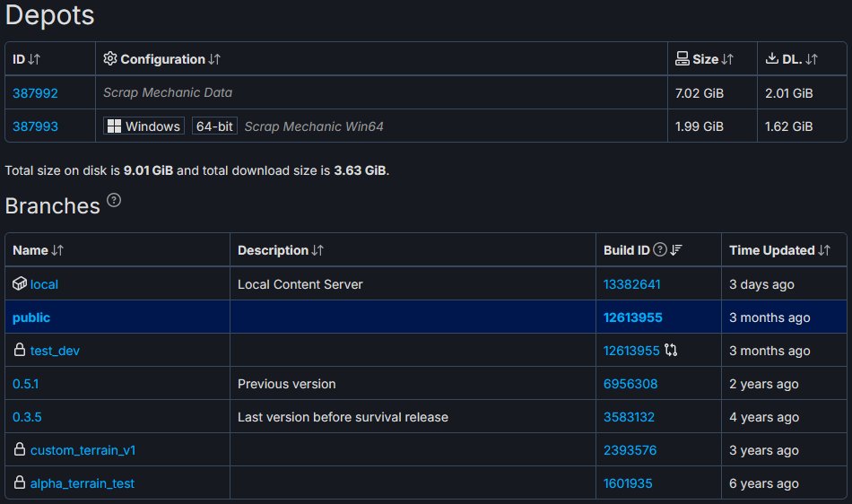Open the 0.5.1 branch link

(x=25, y=384)
